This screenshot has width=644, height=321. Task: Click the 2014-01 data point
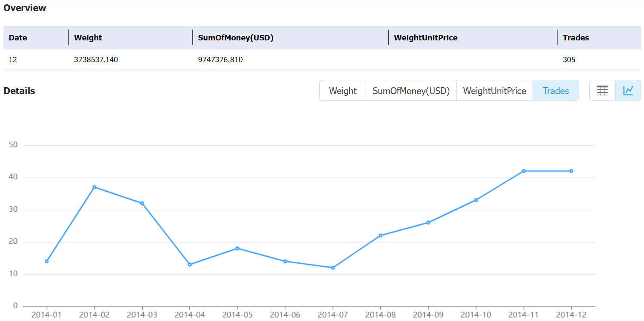pos(46,261)
